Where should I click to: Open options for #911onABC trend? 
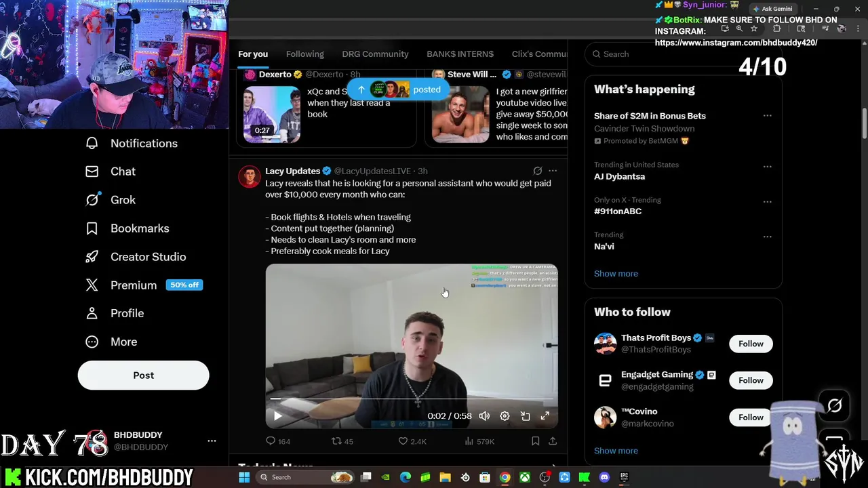tap(767, 201)
